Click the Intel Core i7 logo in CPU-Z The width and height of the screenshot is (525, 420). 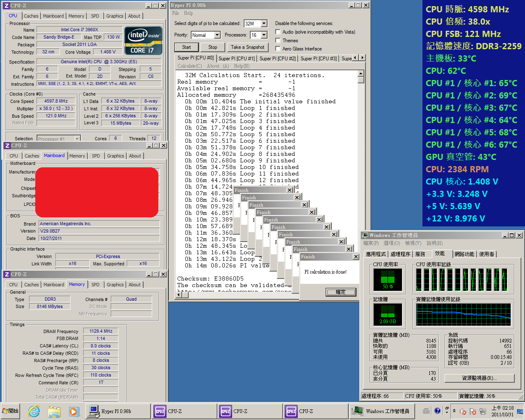click(143, 41)
